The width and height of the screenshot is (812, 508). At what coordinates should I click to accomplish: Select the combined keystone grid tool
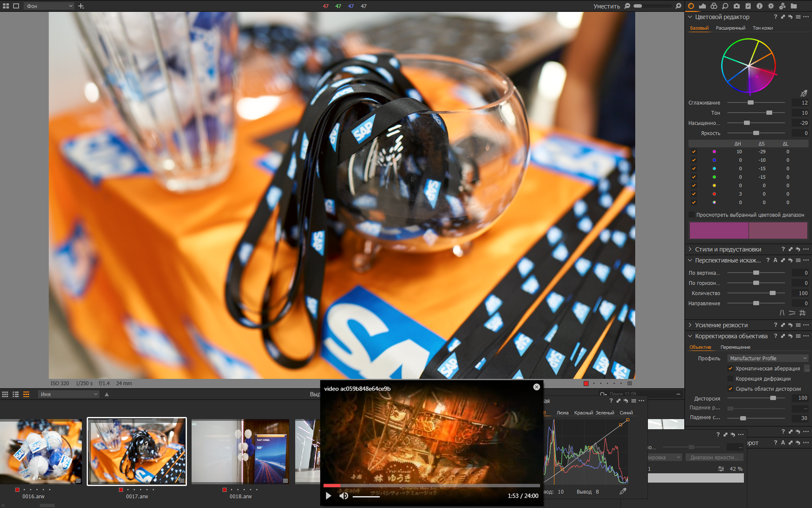pyautogui.click(x=802, y=313)
